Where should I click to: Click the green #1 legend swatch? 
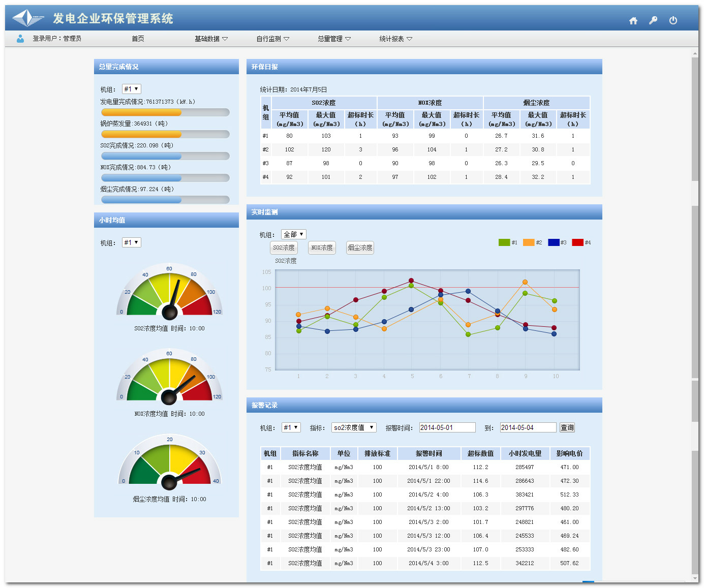[504, 242]
